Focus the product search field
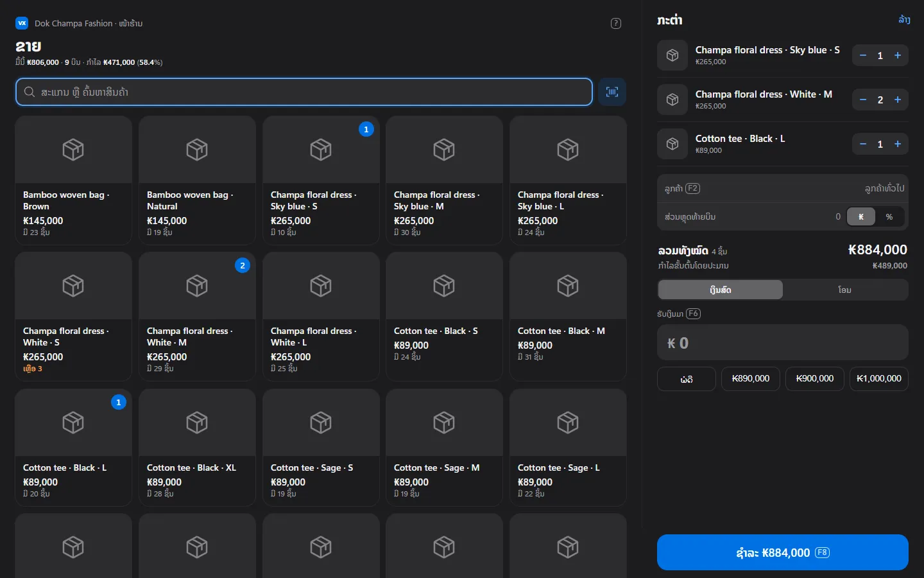Screen dimensions: 924x578 pyautogui.click(x=304, y=92)
